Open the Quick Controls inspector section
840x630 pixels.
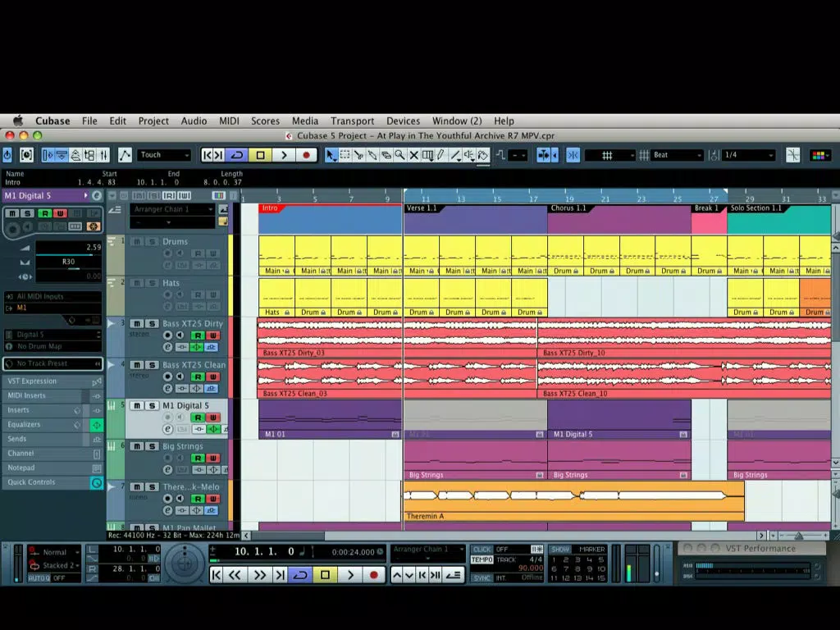52,482
